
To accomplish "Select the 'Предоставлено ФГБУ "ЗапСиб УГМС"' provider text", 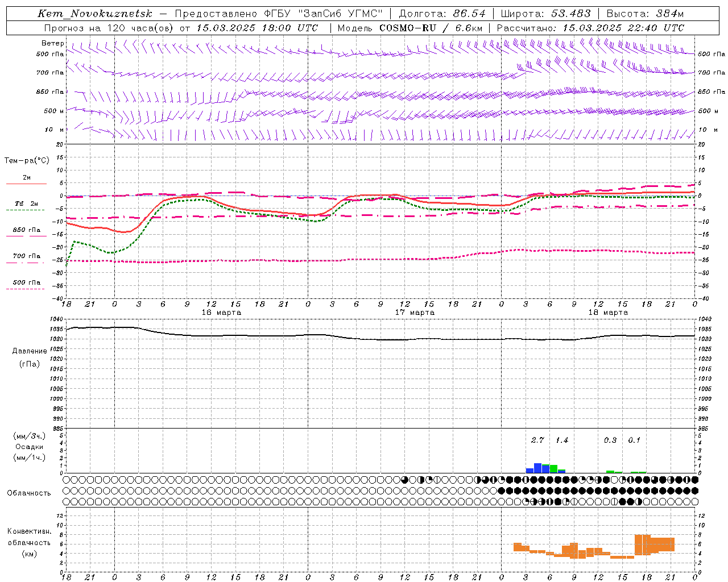I will tap(279, 14).
